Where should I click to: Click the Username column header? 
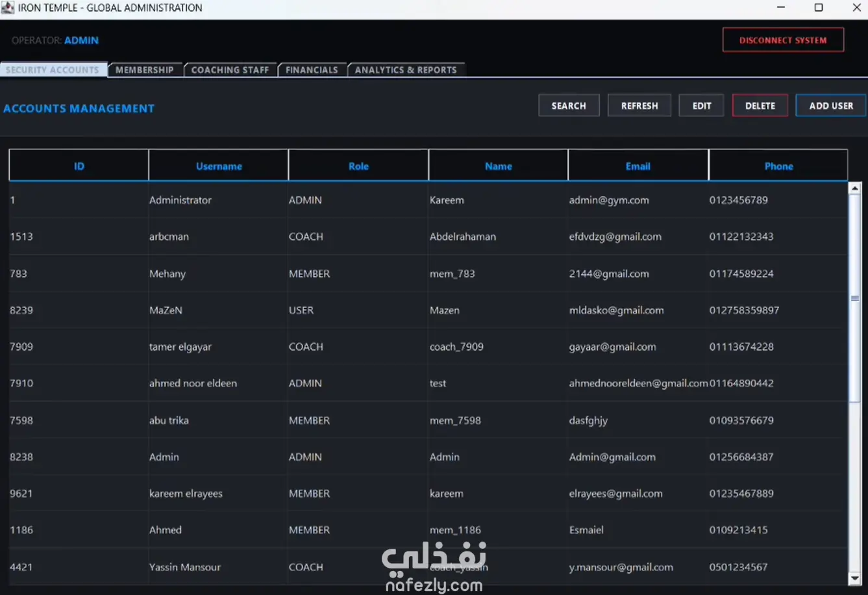point(219,166)
